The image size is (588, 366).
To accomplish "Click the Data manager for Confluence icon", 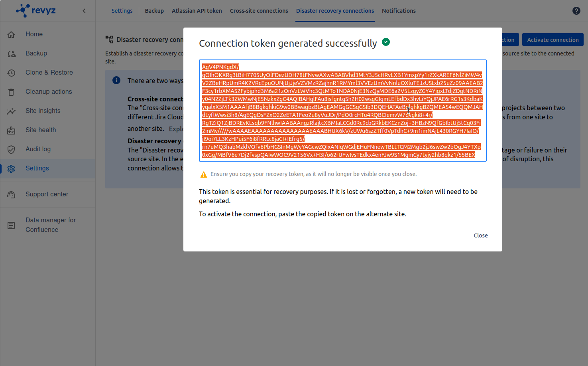I will coord(11,226).
